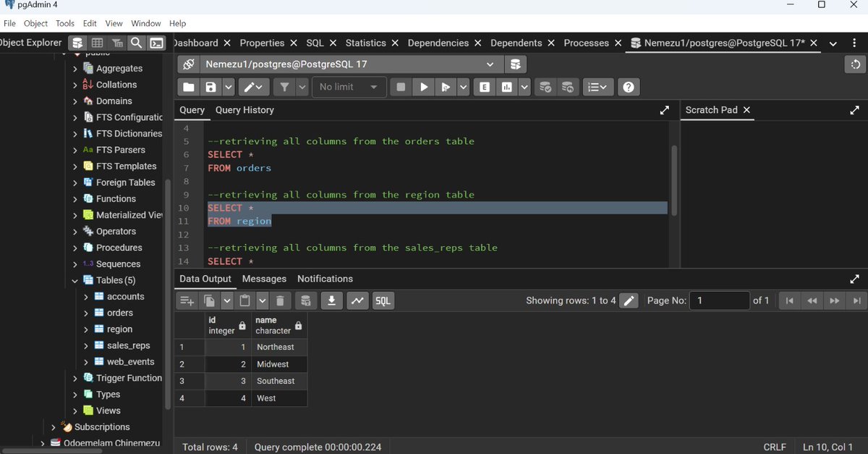Click the connection status icon
Viewport: 868px width, 454px height.
189,64
